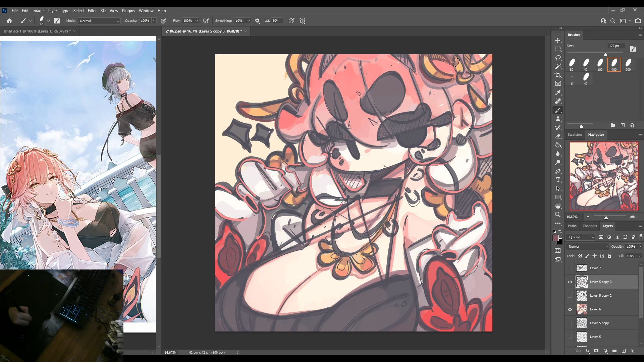The width and height of the screenshot is (644, 362).
Task: Adjust the brush Size slider handle
Action: click(x=606, y=54)
